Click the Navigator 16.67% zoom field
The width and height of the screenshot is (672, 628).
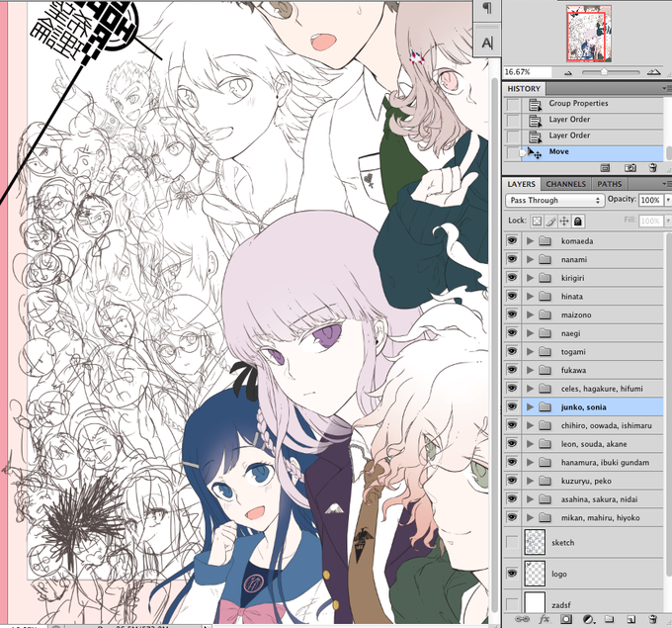[528, 71]
